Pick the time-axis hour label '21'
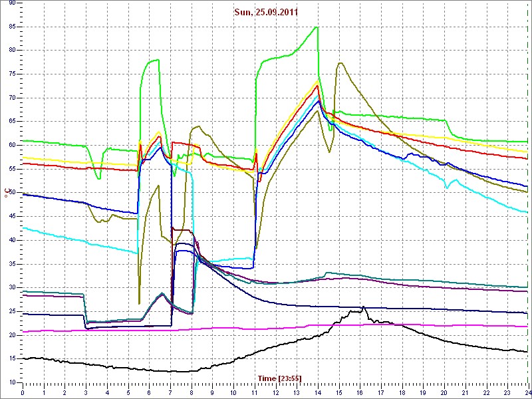The image size is (532, 399). (x=466, y=392)
